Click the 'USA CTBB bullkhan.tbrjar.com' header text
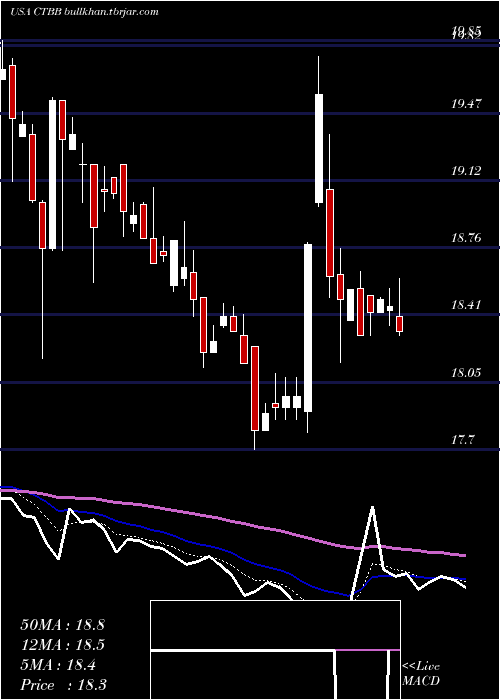The image size is (500, 700). pos(84,12)
